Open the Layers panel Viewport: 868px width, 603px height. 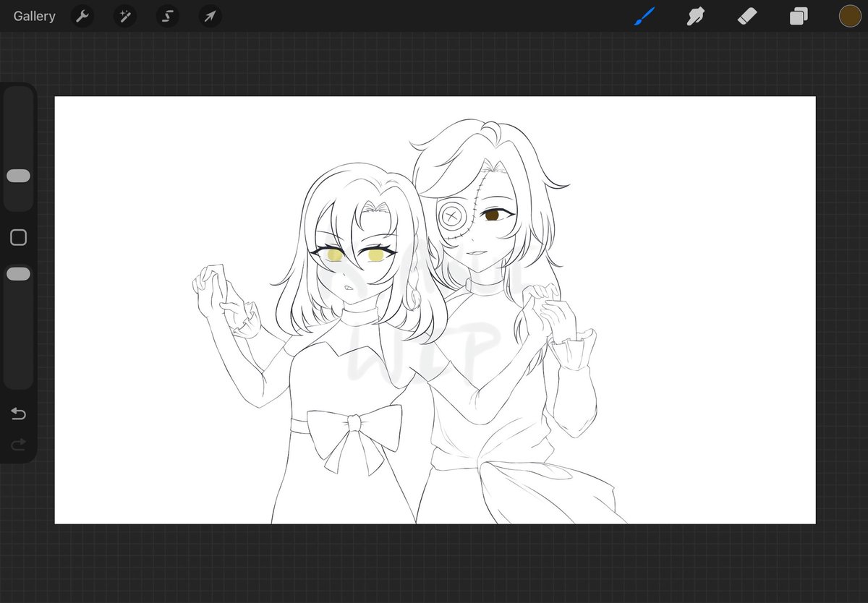coord(798,16)
